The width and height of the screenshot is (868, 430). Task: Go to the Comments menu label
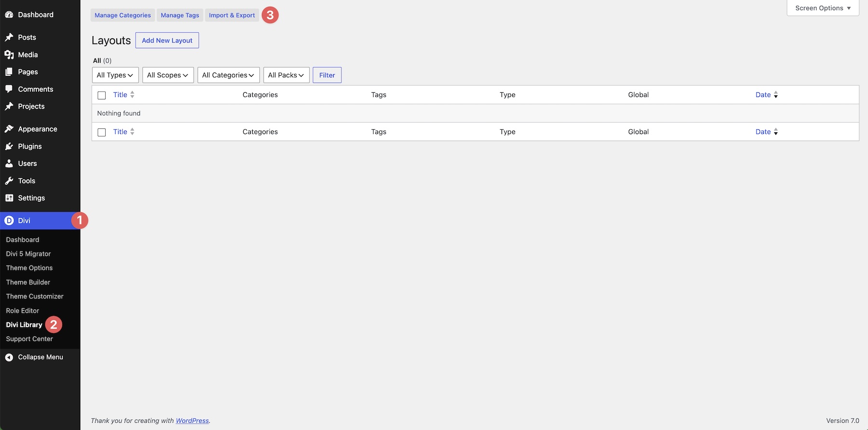point(36,89)
